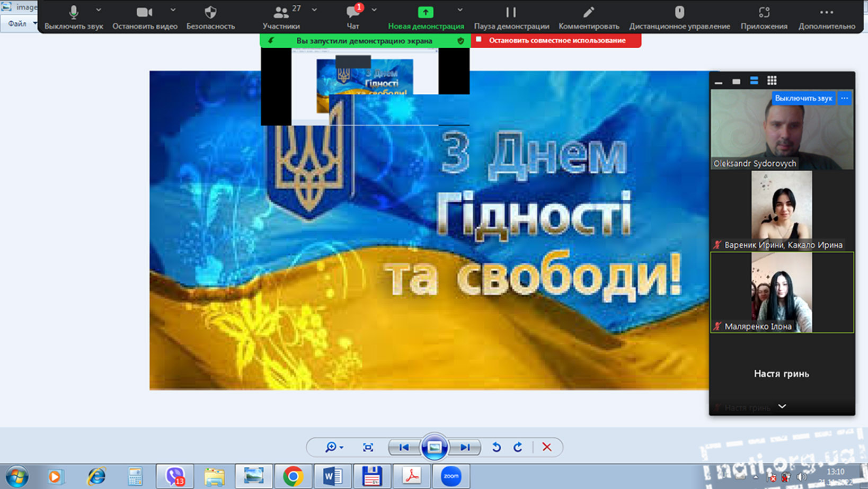
Task: Select the Настя гринь participant tile
Action: click(x=782, y=374)
